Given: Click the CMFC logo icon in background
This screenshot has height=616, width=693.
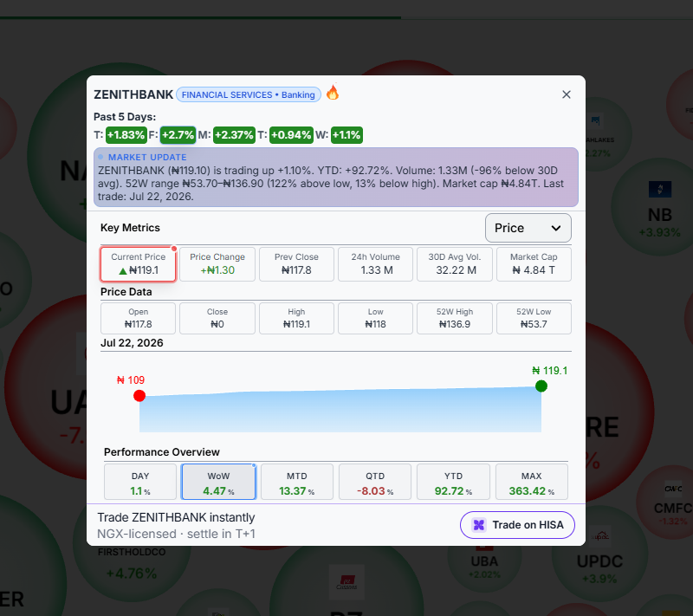Looking at the screenshot, I should [x=673, y=489].
